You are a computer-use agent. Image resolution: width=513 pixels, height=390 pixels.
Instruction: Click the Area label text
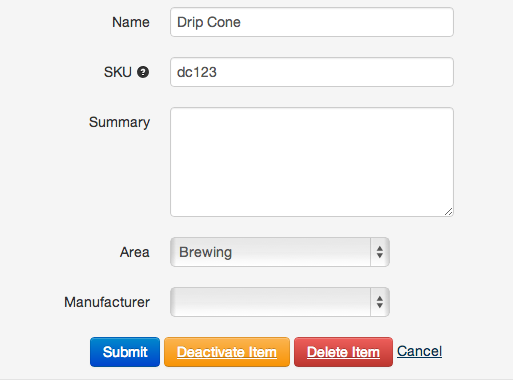click(x=135, y=252)
